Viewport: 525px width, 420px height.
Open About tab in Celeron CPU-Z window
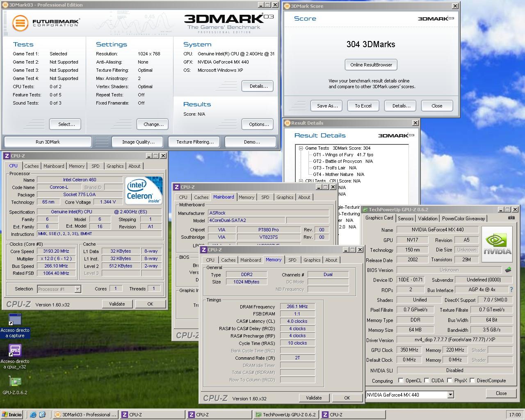click(x=134, y=166)
